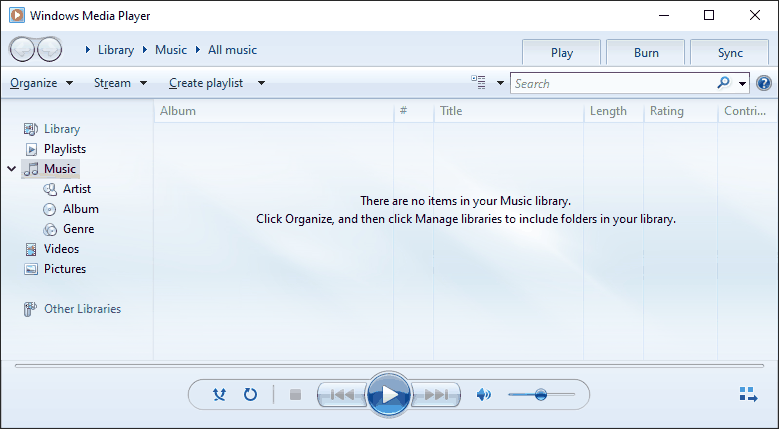The height and width of the screenshot is (429, 779).
Task: Open the Stream dropdown menu
Action: coord(121,83)
